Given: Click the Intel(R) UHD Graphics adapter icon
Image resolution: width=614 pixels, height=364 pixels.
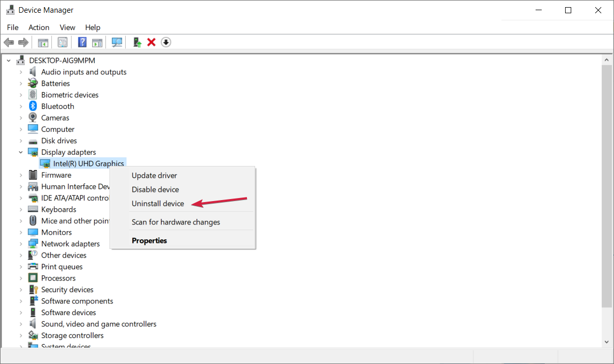Looking at the screenshot, I should pyautogui.click(x=45, y=164).
